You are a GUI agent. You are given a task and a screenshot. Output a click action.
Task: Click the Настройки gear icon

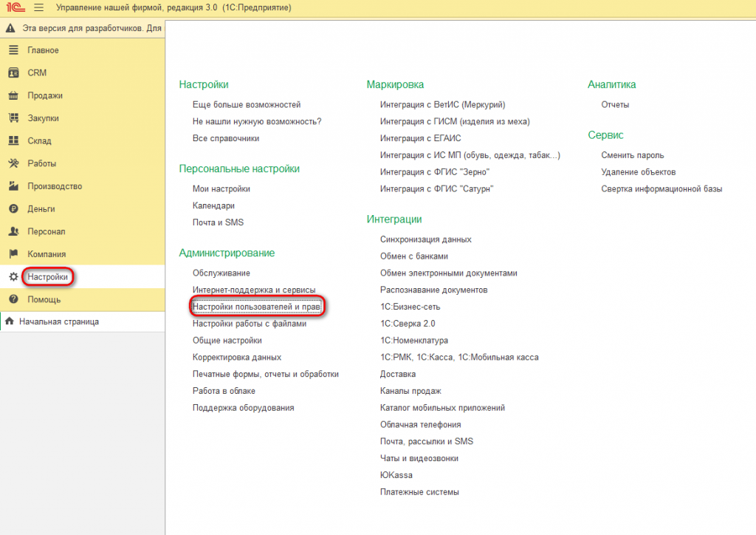tap(13, 277)
